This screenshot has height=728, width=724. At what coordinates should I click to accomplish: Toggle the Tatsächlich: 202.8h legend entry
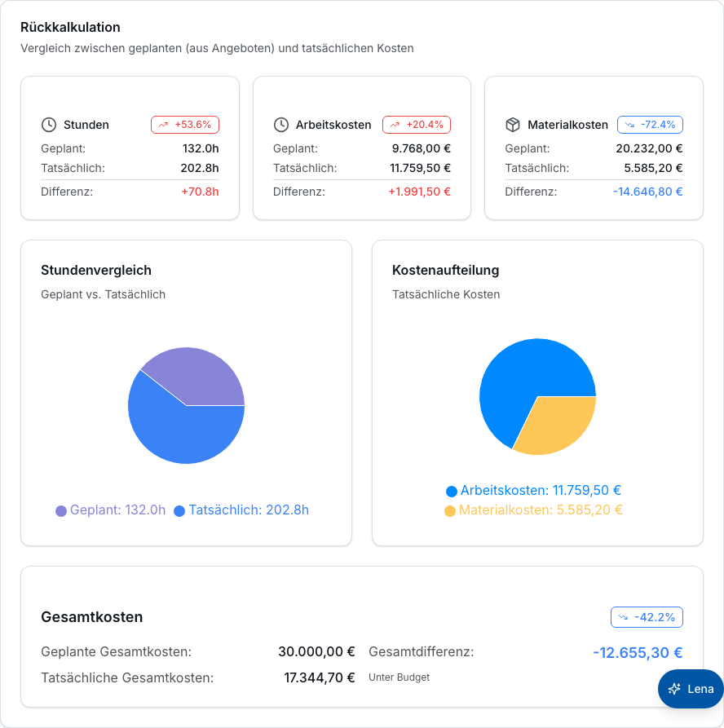pos(241,510)
